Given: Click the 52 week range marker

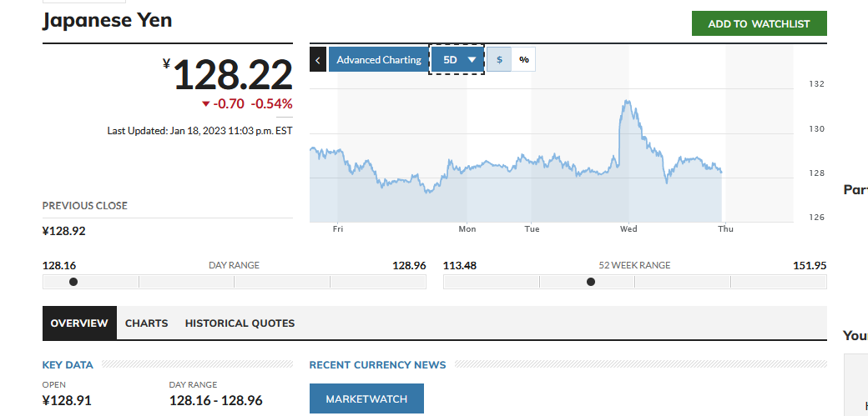Looking at the screenshot, I should click(x=591, y=282).
